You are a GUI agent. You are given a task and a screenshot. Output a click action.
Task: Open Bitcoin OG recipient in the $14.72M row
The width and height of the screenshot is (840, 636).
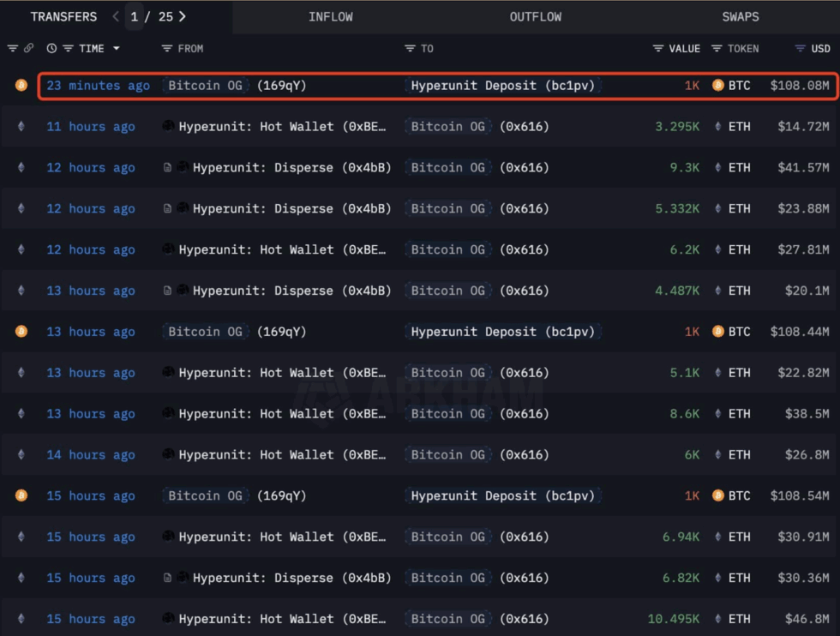pyautogui.click(x=447, y=127)
